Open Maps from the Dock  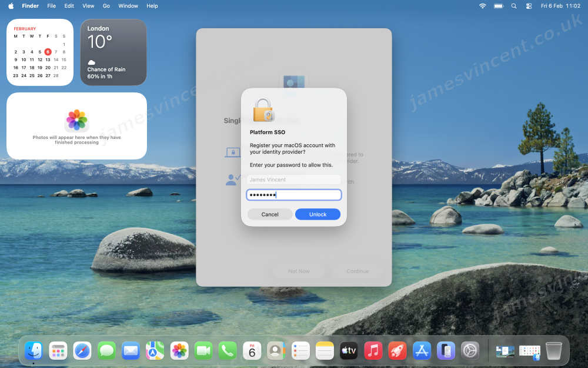click(x=155, y=351)
